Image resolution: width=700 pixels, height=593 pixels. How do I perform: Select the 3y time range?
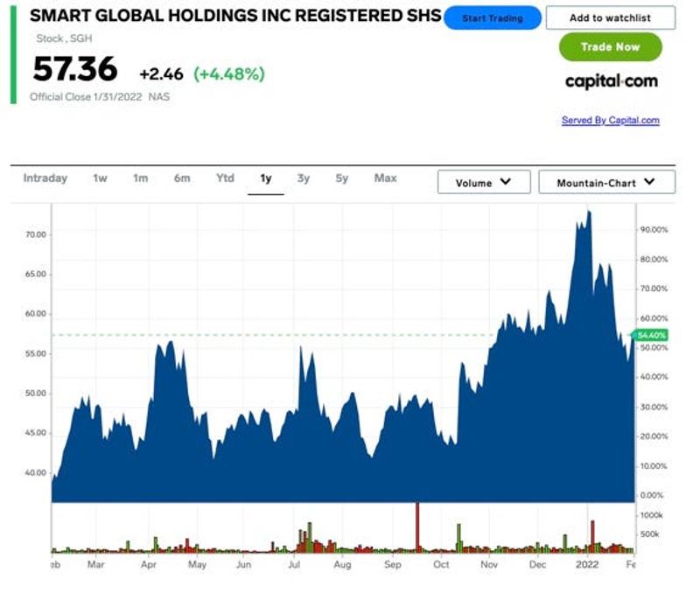click(303, 178)
